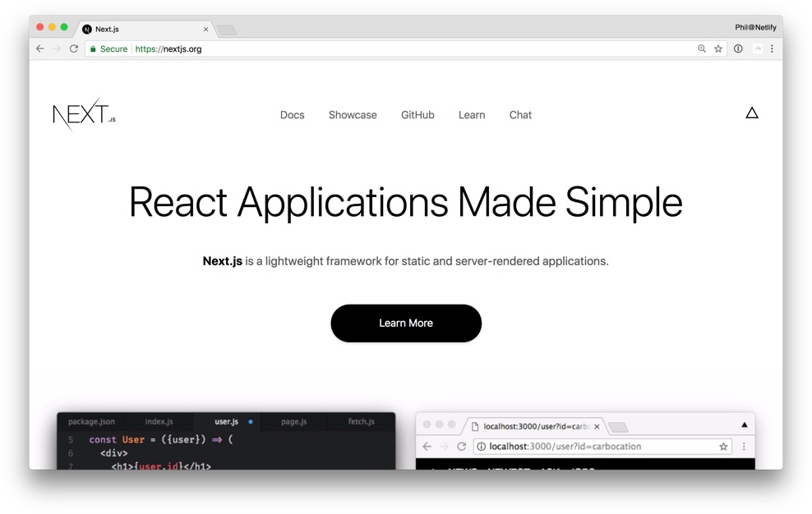Click the back arrow in the embedded localhost browser
Image resolution: width=812 pixels, height=514 pixels.
(x=427, y=446)
